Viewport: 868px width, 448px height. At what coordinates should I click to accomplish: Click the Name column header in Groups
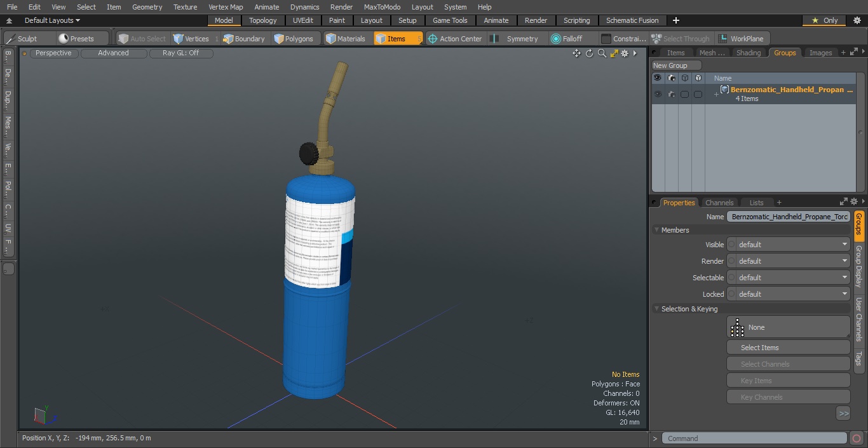(722, 78)
